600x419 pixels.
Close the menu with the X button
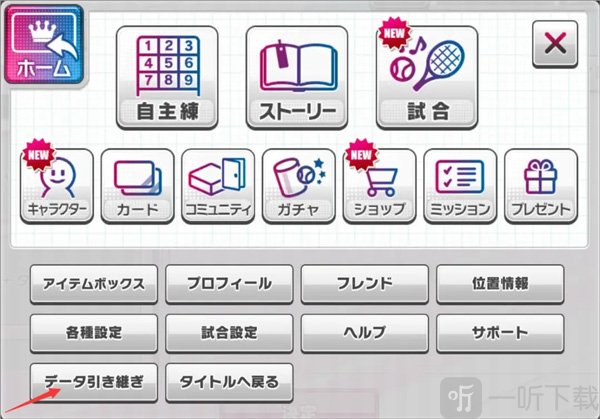click(555, 44)
